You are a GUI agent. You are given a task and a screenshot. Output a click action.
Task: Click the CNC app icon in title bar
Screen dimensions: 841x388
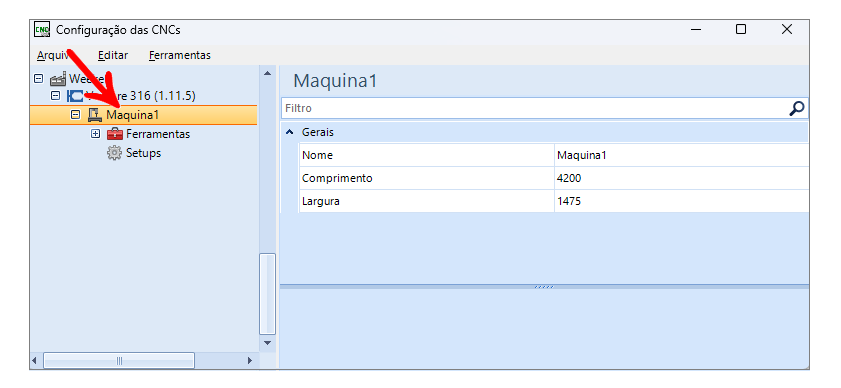pos(42,30)
